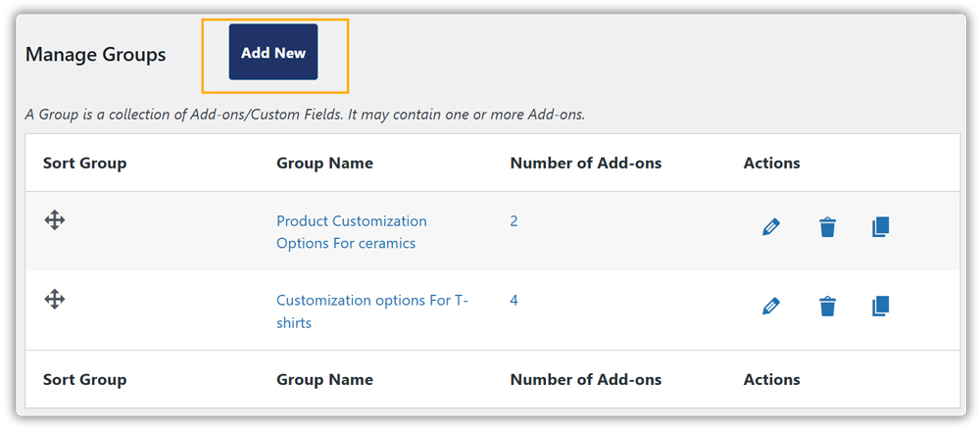Edit the ceramics group with pencil icon
This screenshot has width=980, height=430.
tap(771, 227)
